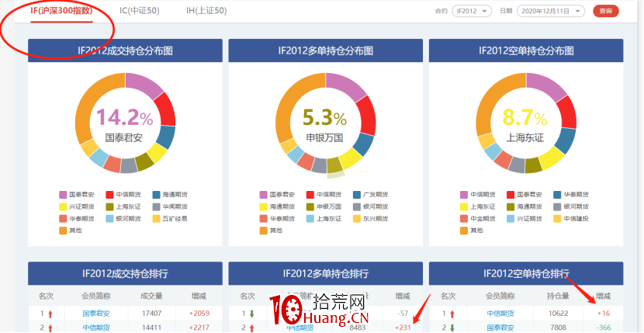Open the IC(中证50) tab

point(140,11)
